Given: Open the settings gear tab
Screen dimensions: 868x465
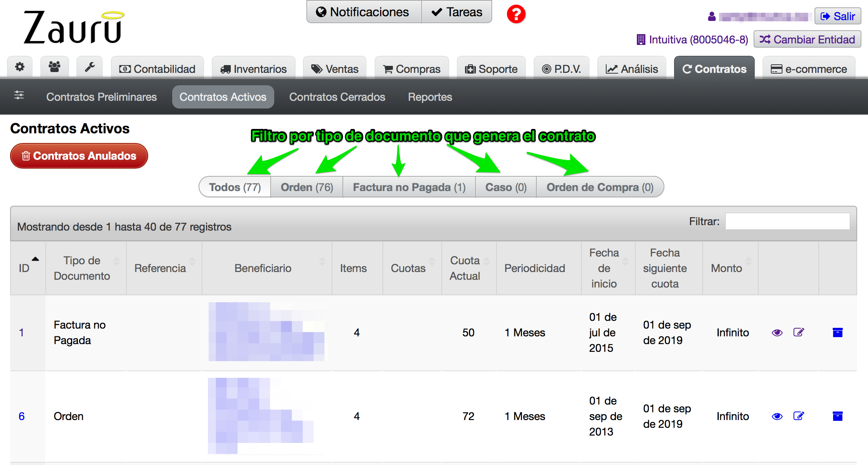Looking at the screenshot, I should pos(20,67).
